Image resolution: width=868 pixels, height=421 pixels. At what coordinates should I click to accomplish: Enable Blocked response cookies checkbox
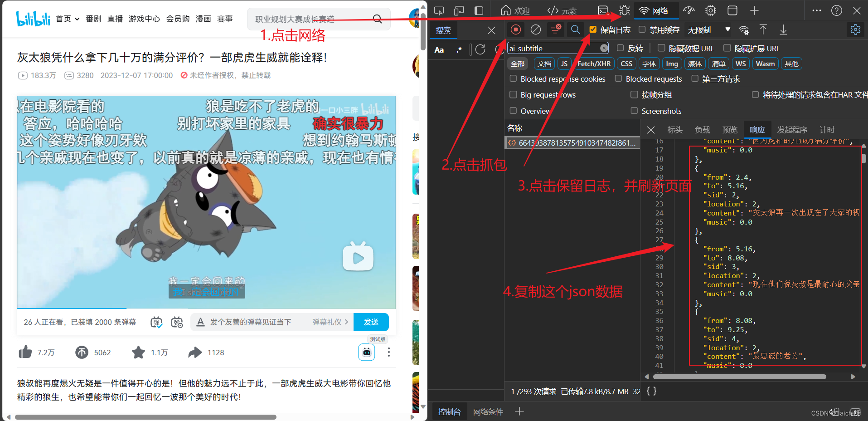[x=513, y=78]
